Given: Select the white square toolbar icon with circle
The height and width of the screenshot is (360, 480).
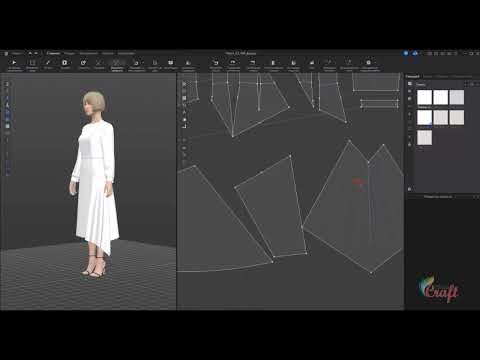Looking at the screenshot, I should (64, 62).
